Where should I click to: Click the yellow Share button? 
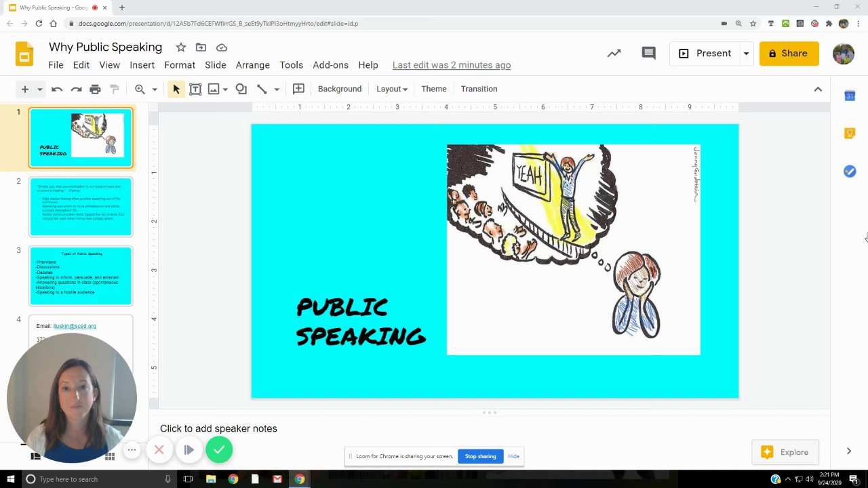(x=789, y=54)
